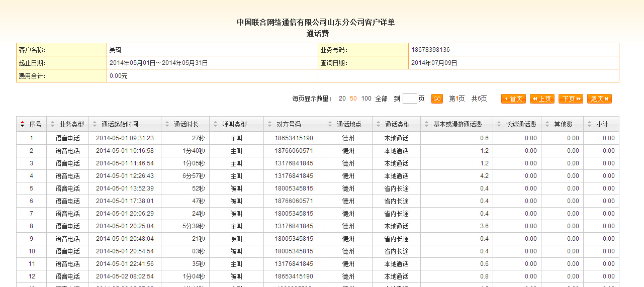Choose 全部 to display all records
Screen dimensions: 644x287
tap(381, 99)
